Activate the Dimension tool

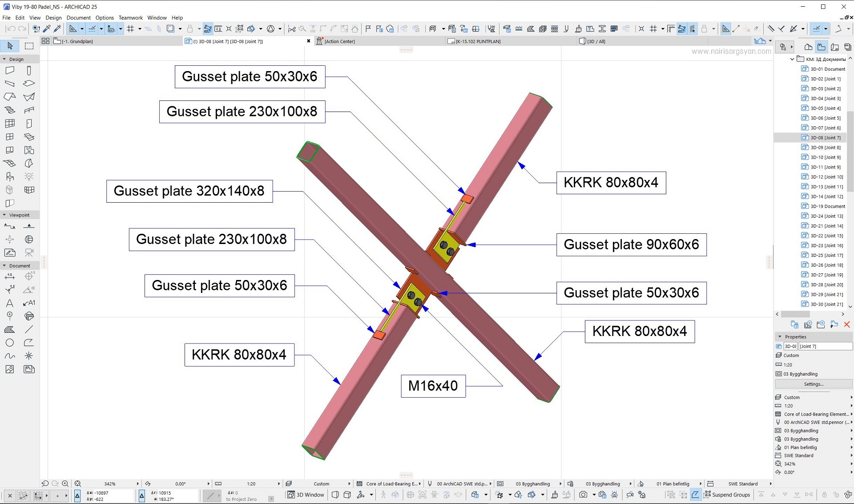click(x=10, y=276)
